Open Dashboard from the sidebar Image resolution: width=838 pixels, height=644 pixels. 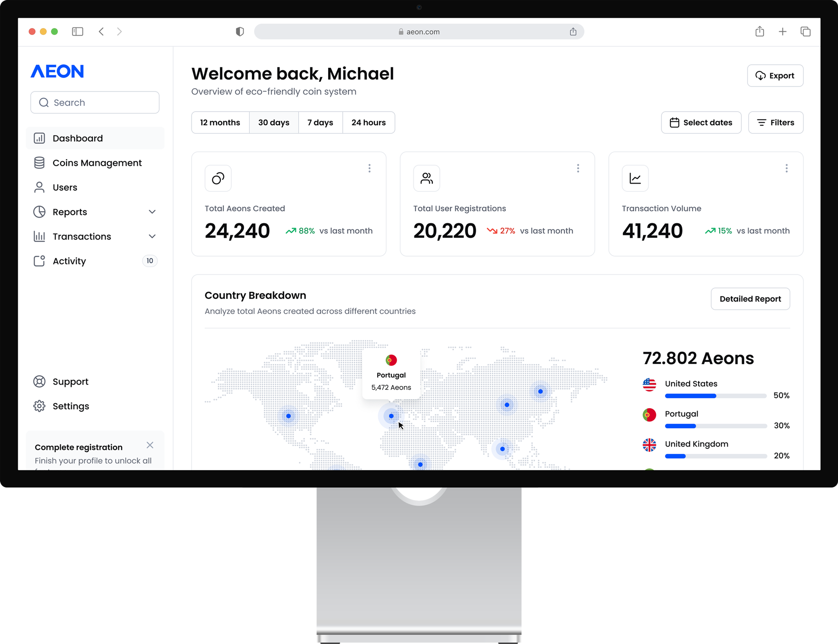(95, 138)
